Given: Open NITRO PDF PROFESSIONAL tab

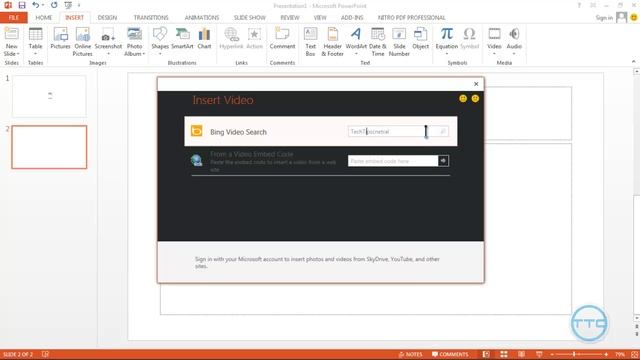Looking at the screenshot, I should pyautogui.click(x=411, y=18).
